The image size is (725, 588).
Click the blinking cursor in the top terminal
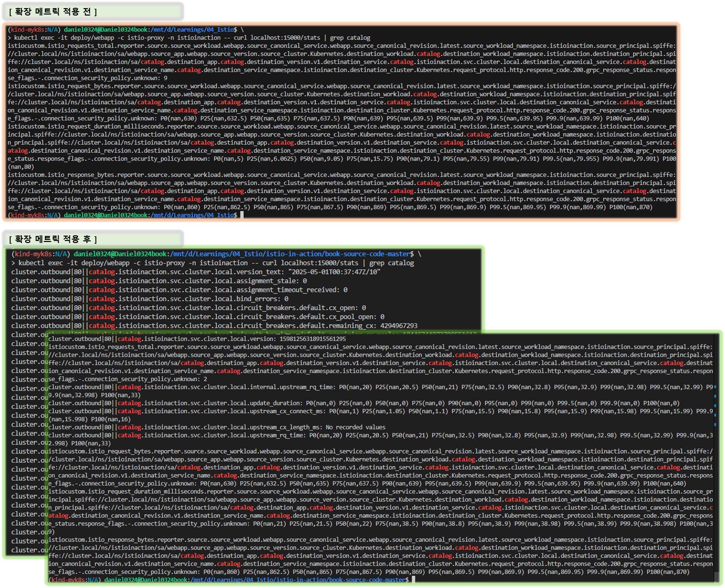[x=242, y=215]
